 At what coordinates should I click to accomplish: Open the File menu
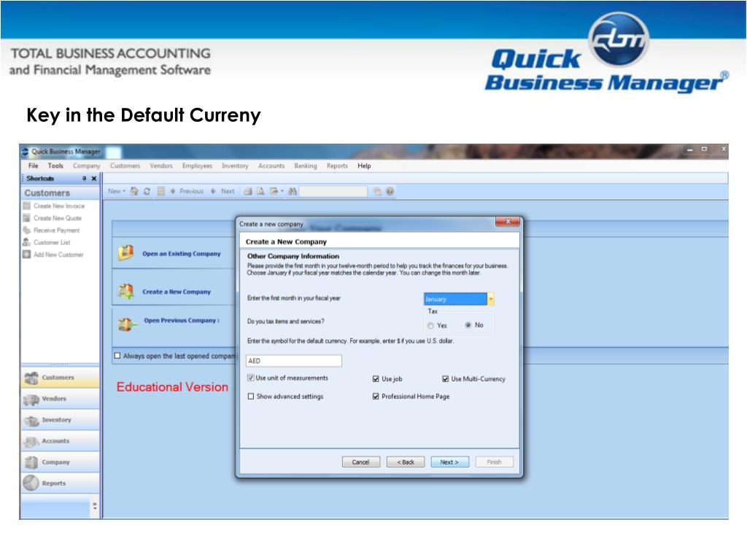34,166
